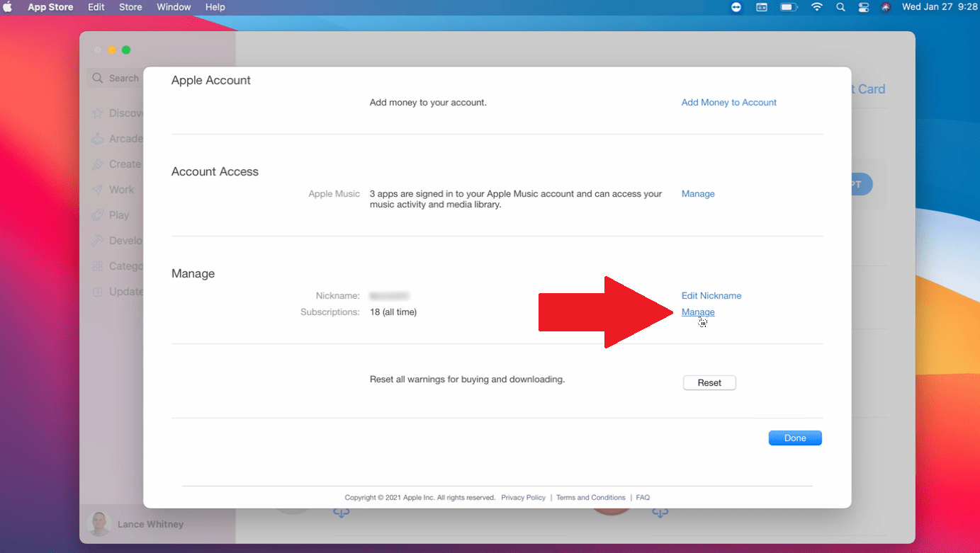Image resolution: width=980 pixels, height=553 pixels.
Task: Open the Help menu
Action: pos(215,7)
